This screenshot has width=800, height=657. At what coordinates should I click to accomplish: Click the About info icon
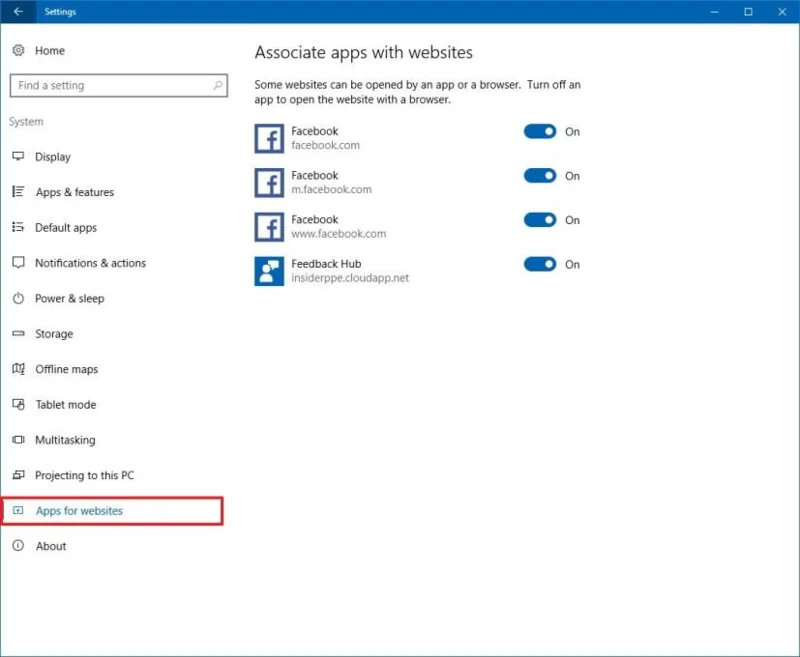click(x=18, y=545)
